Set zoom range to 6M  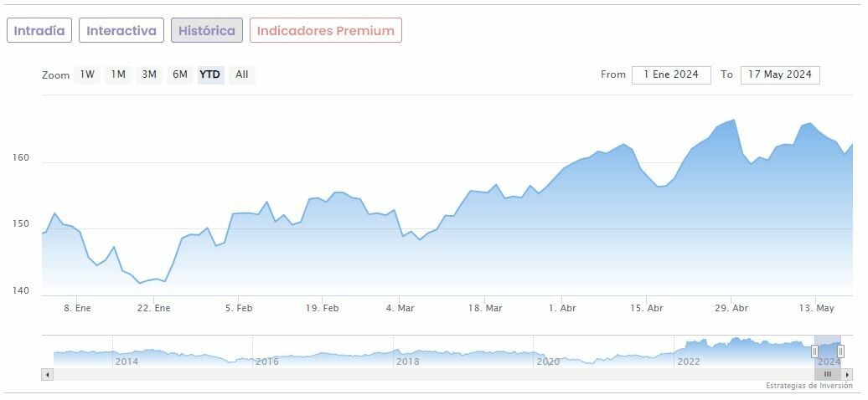180,74
